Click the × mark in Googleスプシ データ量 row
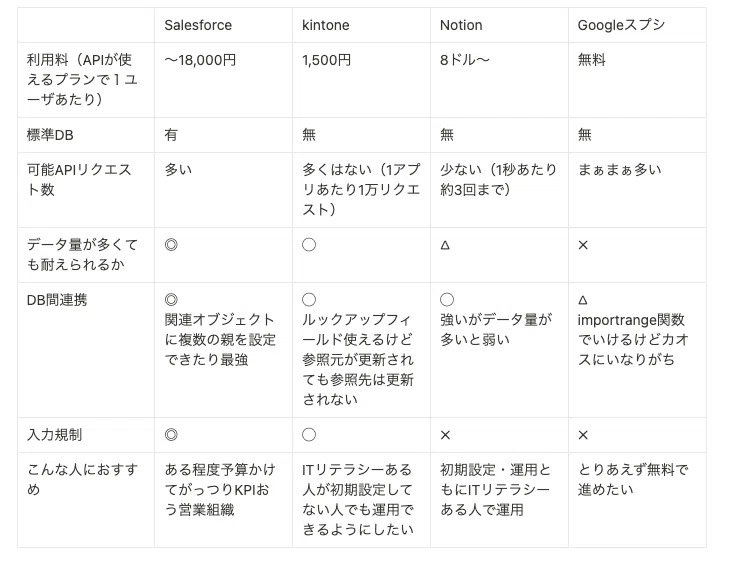 (x=583, y=245)
